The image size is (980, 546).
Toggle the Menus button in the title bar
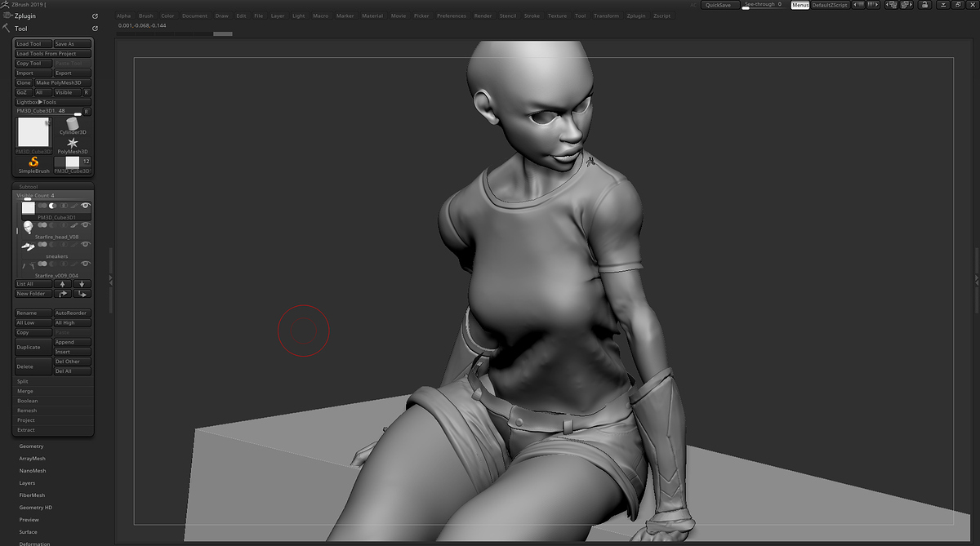pyautogui.click(x=799, y=4)
